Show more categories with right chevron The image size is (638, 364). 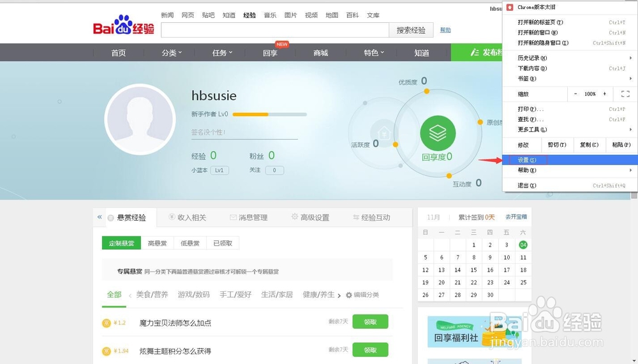tap(339, 295)
